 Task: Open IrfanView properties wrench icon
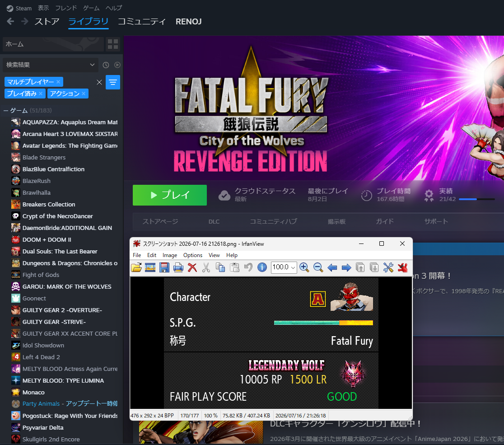coord(388,267)
